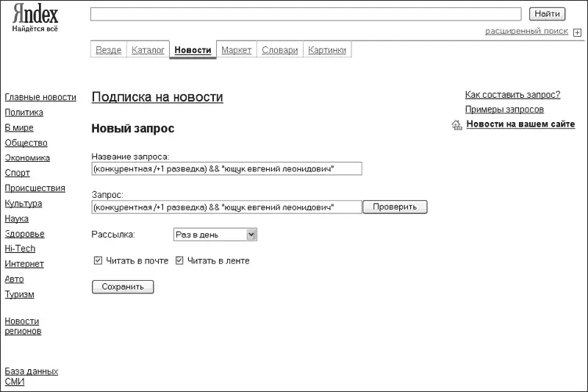Viewport: 588px width, 392px height.
Task: Open the Картинки tab
Action: point(327,50)
